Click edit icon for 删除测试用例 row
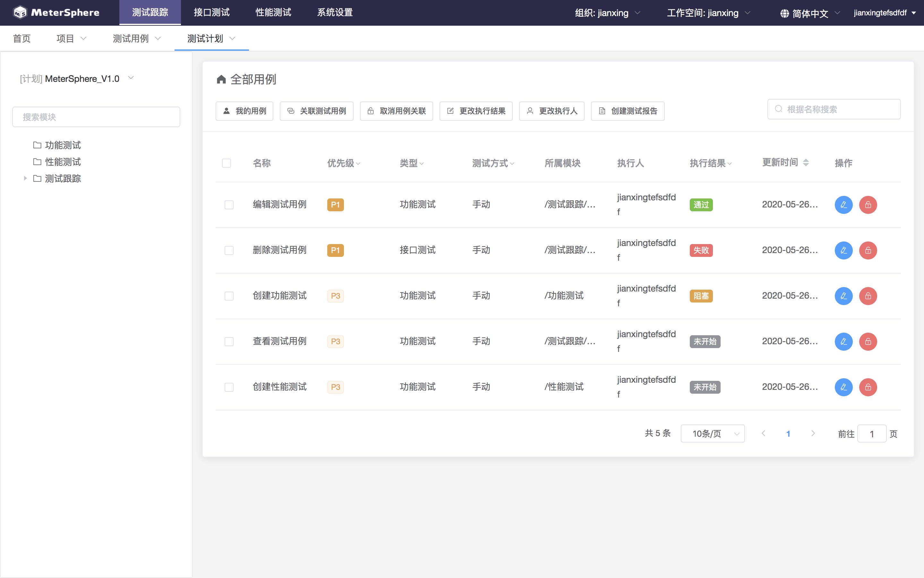This screenshot has width=924, height=578. point(843,250)
